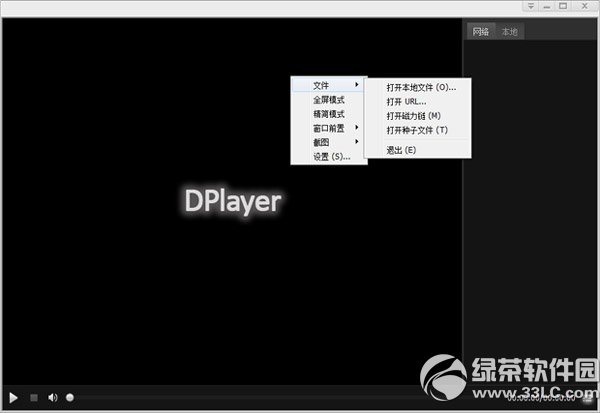Click the volume slider knob
600x413 pixels.
click(70, 398)
